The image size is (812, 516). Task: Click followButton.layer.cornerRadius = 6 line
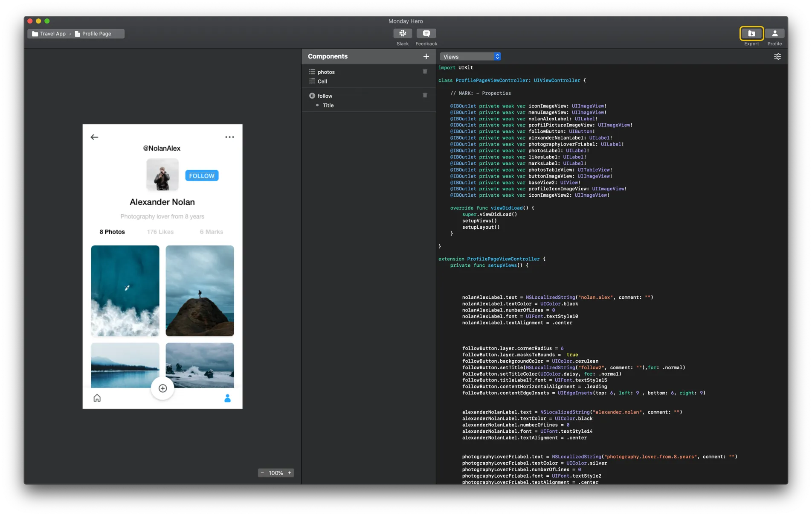[513, 348]
